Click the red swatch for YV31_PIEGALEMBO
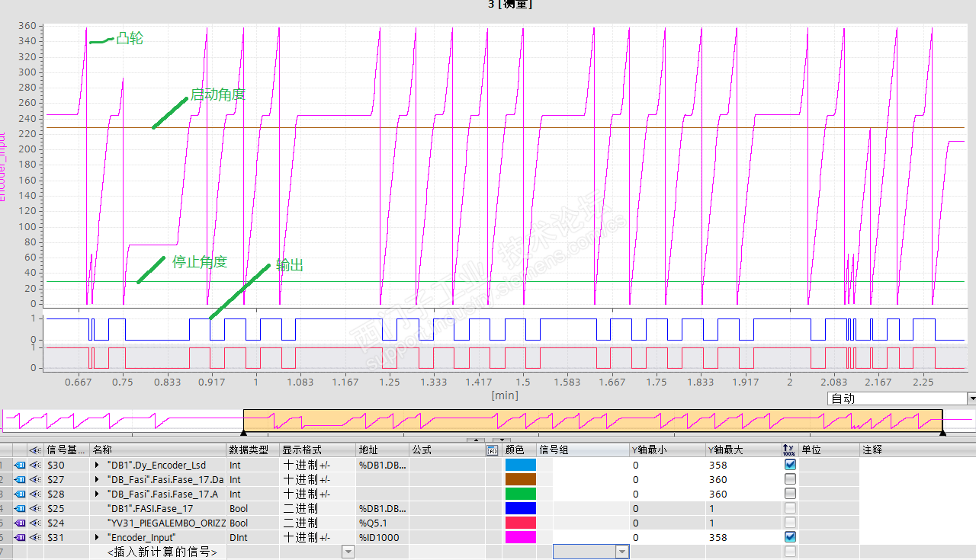Viewport: 976px width, 560px height. click(520, 523)
